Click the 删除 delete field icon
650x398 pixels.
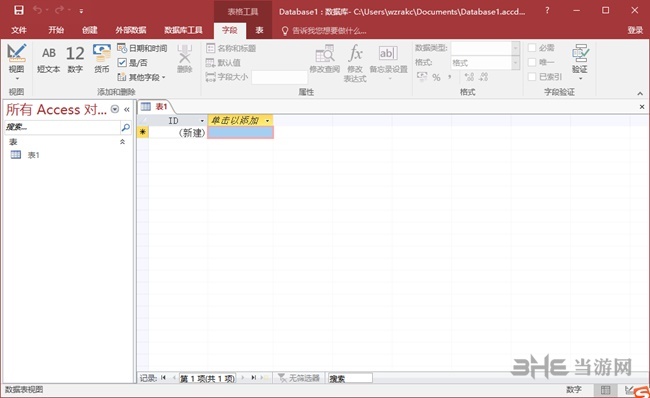[x=184, y=58]
